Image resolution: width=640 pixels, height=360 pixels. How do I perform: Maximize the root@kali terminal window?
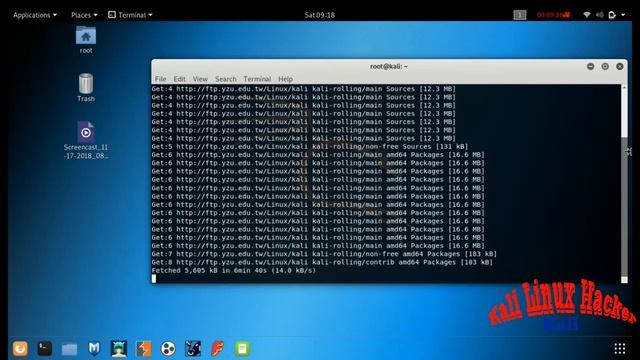point(605,66)
